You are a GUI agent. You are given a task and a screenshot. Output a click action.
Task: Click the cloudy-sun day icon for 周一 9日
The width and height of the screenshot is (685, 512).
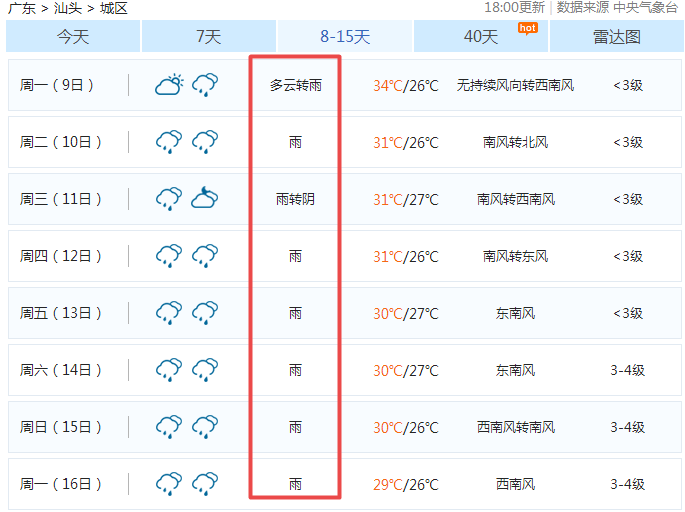point(169,85)
